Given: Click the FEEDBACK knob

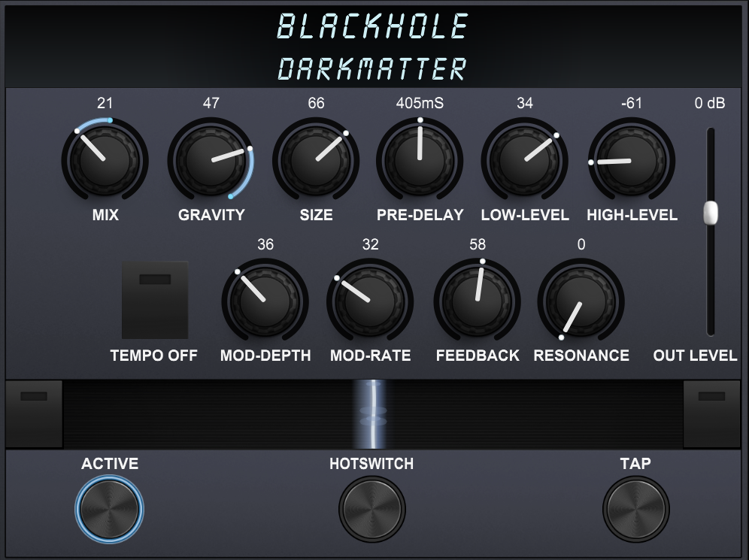Looking at the screenshot, I should point(478,301).
